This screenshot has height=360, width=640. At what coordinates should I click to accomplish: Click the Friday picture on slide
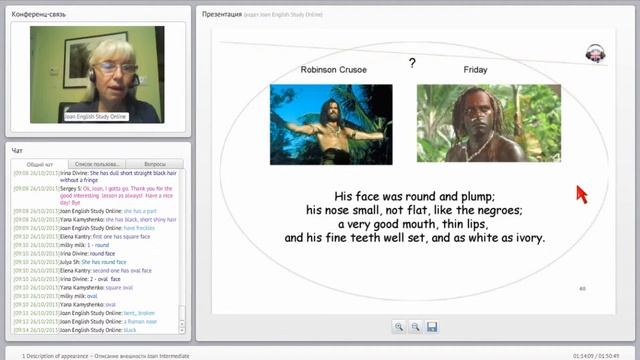coord(489,123)
